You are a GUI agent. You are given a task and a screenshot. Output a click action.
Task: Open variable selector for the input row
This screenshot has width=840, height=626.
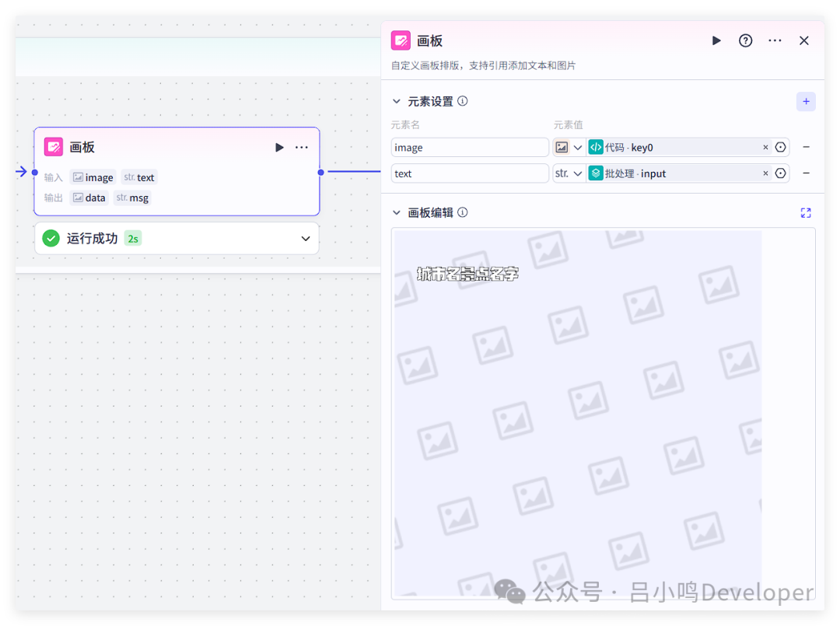click(781, 173)
